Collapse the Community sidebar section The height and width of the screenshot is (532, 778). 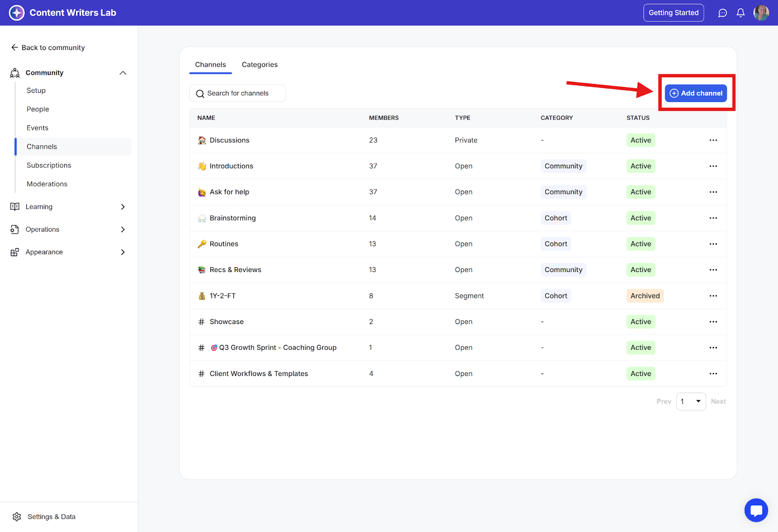point(123,73)
